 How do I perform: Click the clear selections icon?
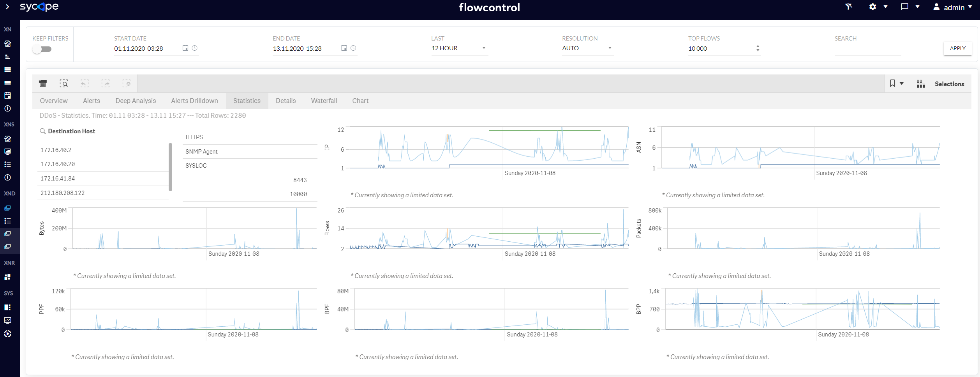point(127,83)
